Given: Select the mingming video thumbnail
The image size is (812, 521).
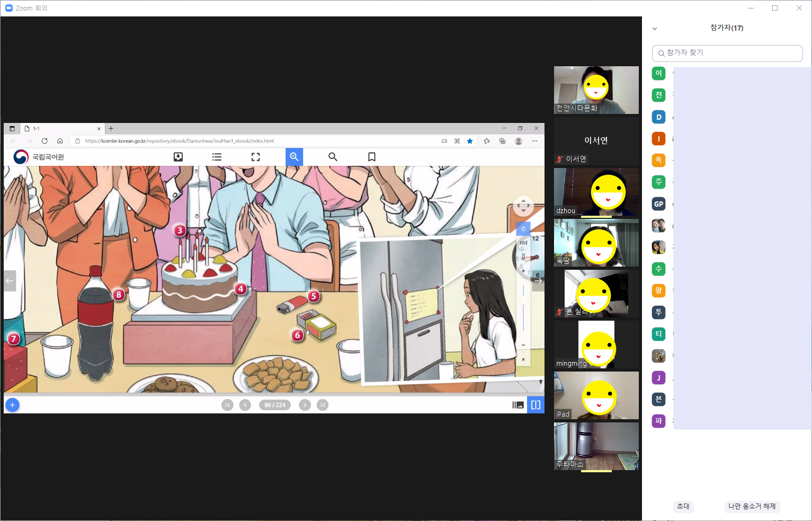Looking at the screenshot, I should click(x=596, y=345).
